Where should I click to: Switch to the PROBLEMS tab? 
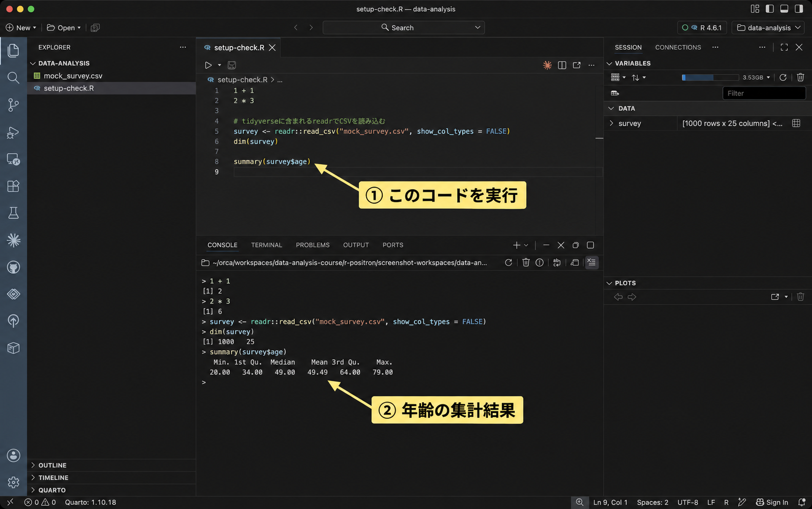coord(312,245)
